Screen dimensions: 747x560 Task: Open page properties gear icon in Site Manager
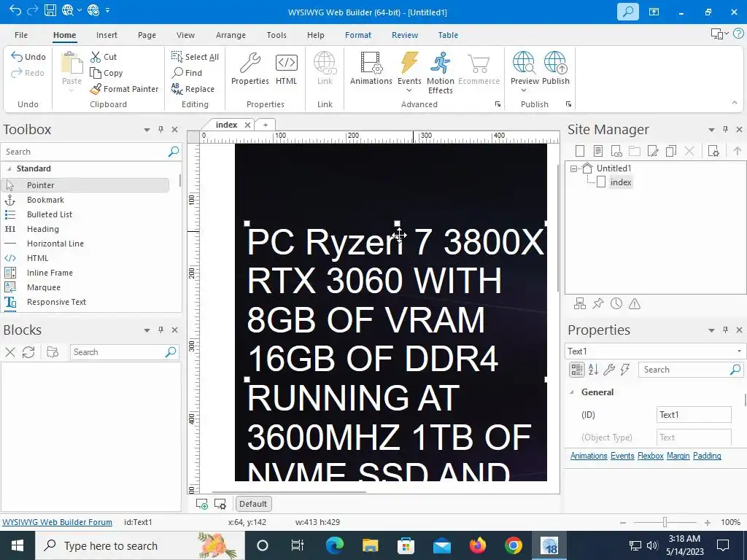point(713,151)
